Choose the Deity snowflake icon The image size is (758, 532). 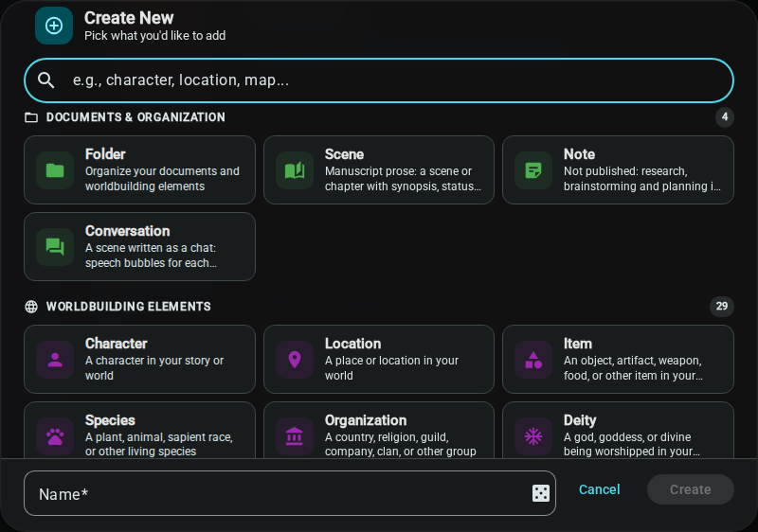[533, 436]
